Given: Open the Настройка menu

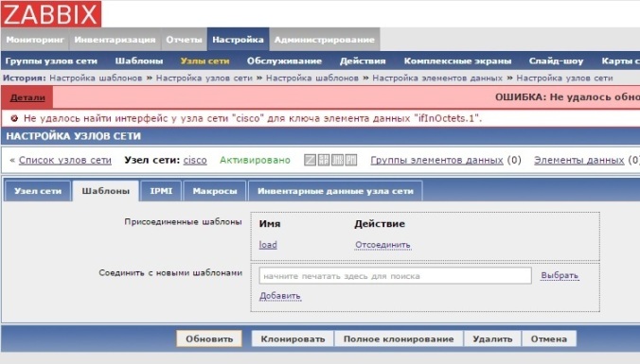Looking at the screenshot, I should click(238, 40).
